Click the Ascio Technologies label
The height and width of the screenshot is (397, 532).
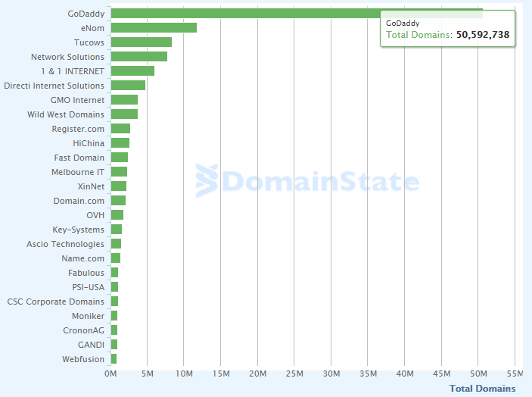[65, 244]
